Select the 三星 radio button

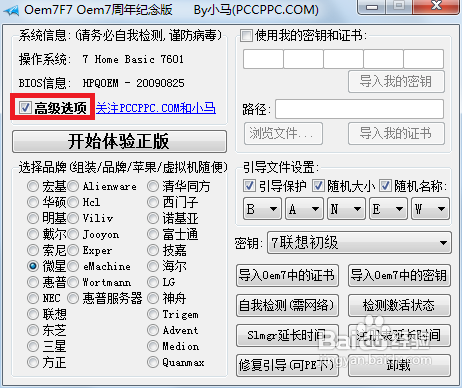tap(33, 346)
